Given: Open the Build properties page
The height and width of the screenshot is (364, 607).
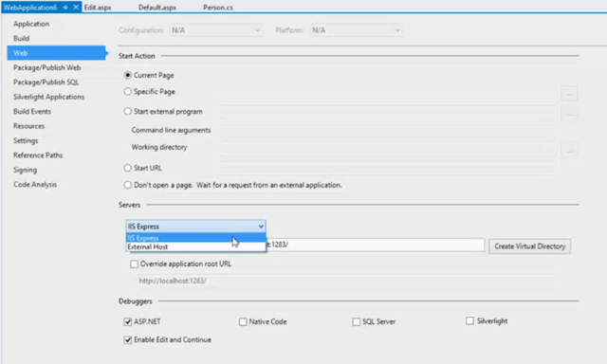Looking at the screenshot, I should [x=21, y=38].
